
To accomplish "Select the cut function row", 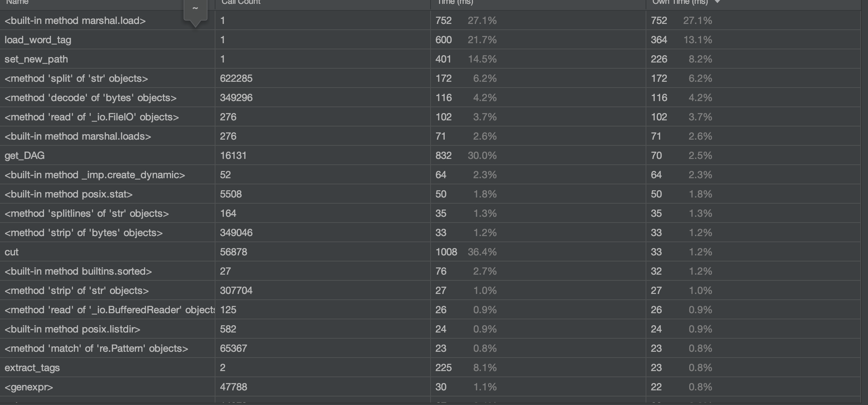I will click(430, 252).
